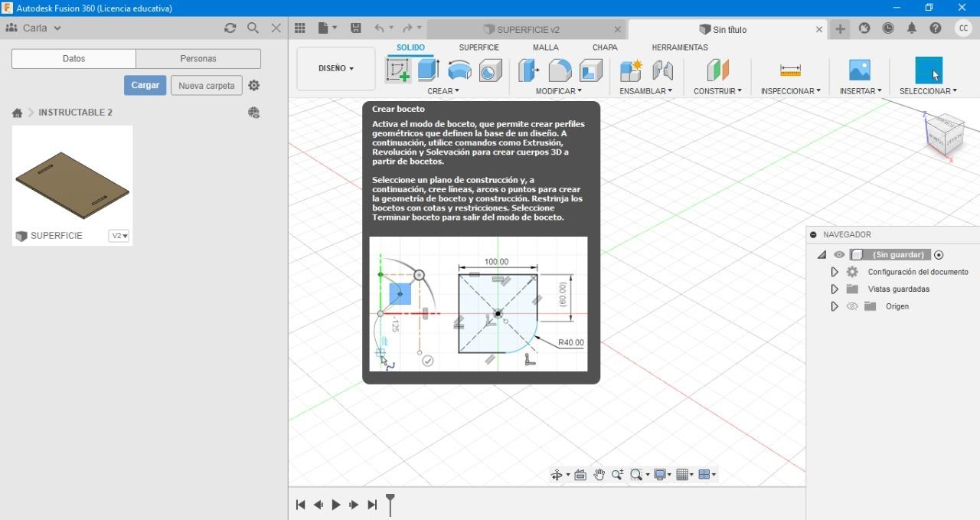
Task: Open the INSERTAR dropdown menu
Action: click(x=861, y=91)
